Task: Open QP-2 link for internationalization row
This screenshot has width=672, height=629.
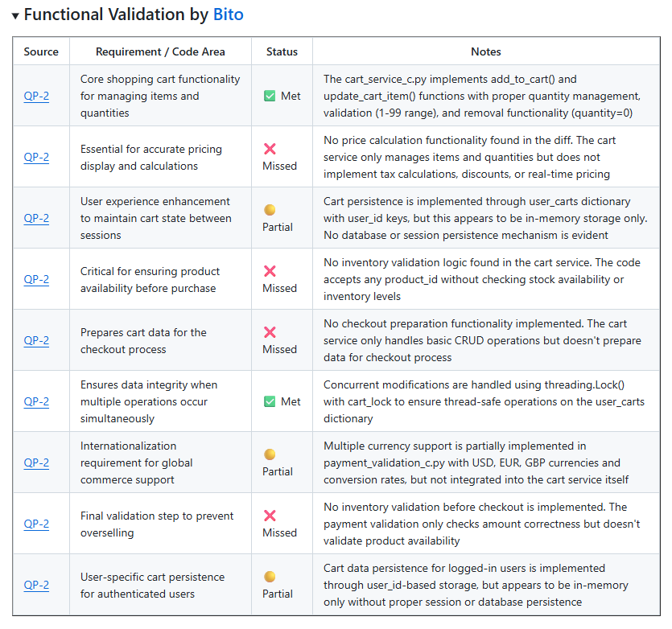Action: 36,462
